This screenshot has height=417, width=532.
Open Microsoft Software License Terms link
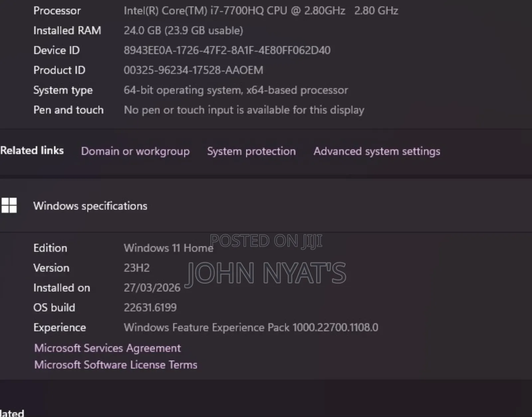click(x=116, y=365)
